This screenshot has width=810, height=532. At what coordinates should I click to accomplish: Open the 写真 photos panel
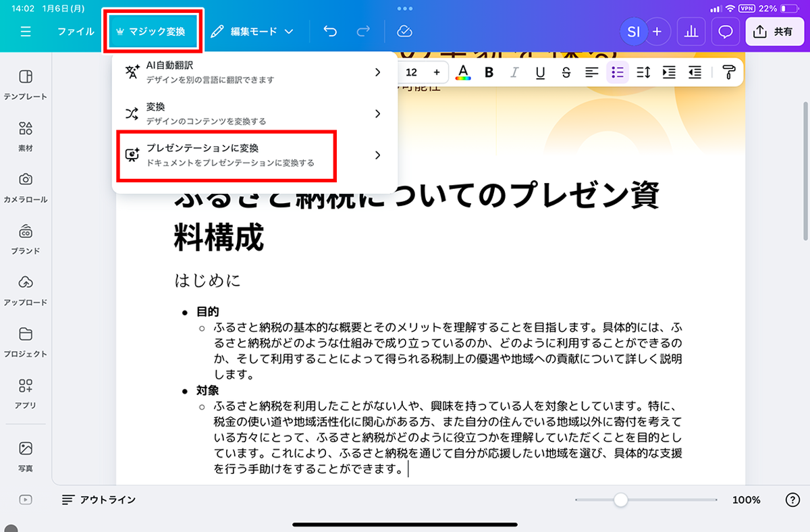26,456
